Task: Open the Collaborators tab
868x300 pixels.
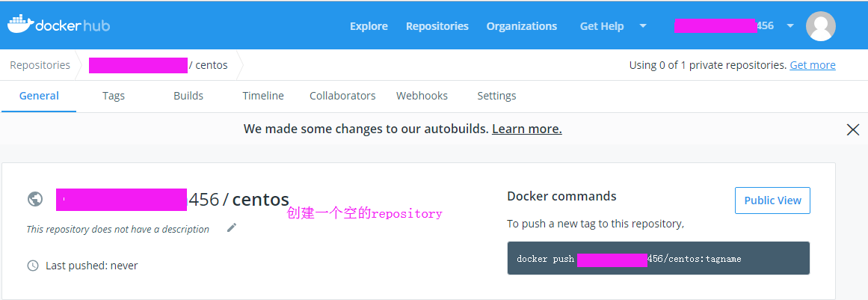Action: click(342, 96)
